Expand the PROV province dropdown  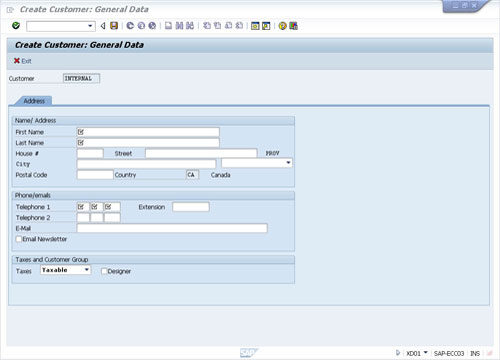tap(288, 163)
